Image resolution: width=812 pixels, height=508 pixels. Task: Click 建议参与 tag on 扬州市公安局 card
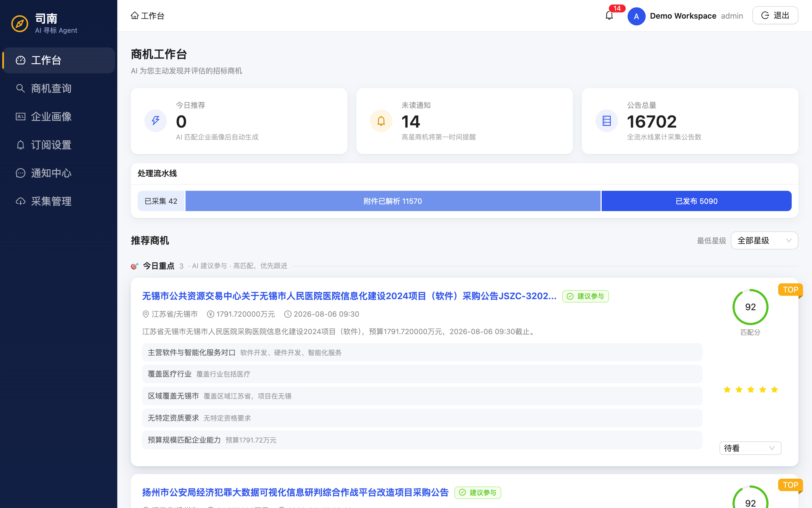pos(478,492)
